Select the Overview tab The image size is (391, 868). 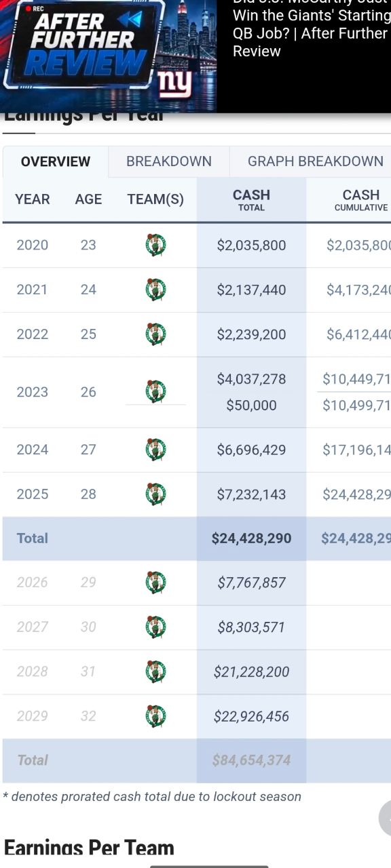click(56, 161)
